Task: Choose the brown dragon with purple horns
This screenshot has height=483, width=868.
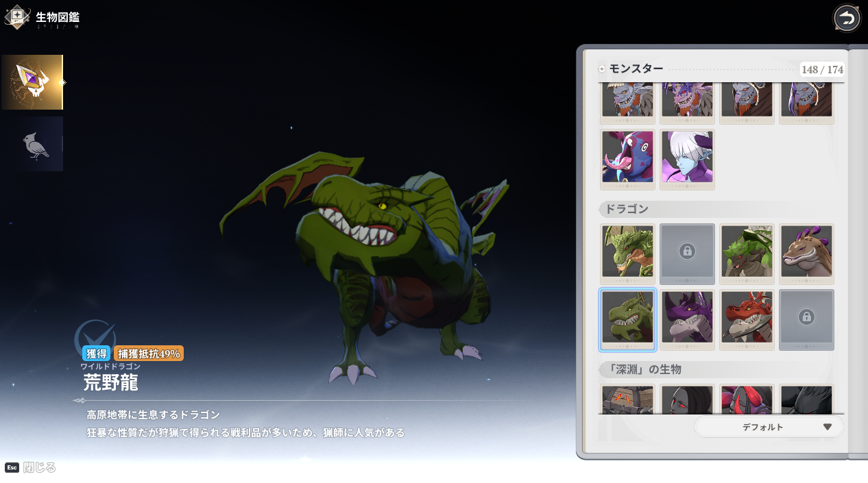Action: (x=806, y=252)
